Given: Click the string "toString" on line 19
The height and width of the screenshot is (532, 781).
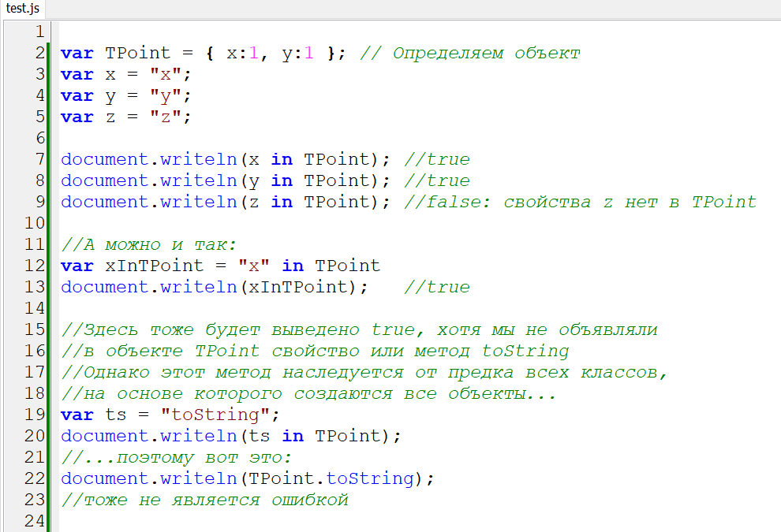Looking at the screenshot, I should (x=215, y=415).
